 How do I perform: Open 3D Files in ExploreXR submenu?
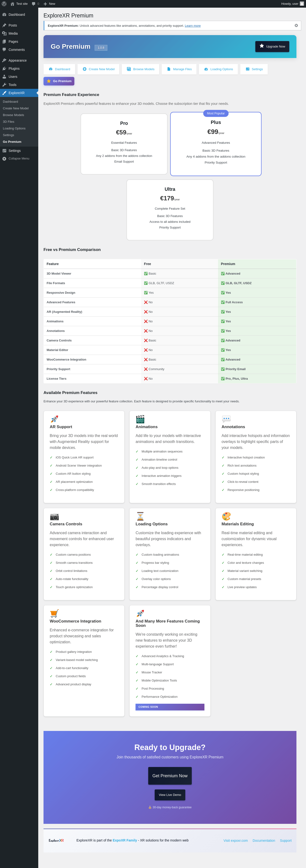point(8,122)
